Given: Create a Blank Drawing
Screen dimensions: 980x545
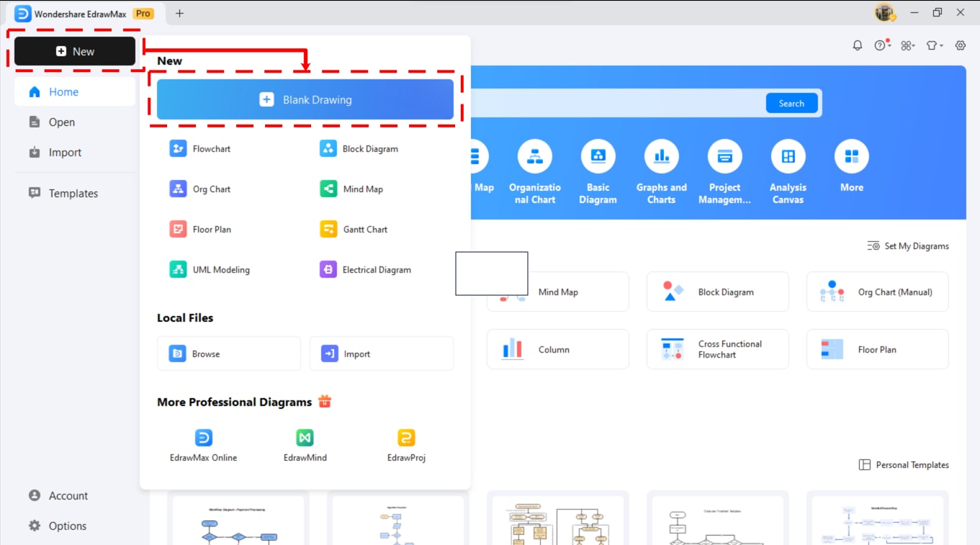Looking at the screenshot, I should click(x=305, y=99).
